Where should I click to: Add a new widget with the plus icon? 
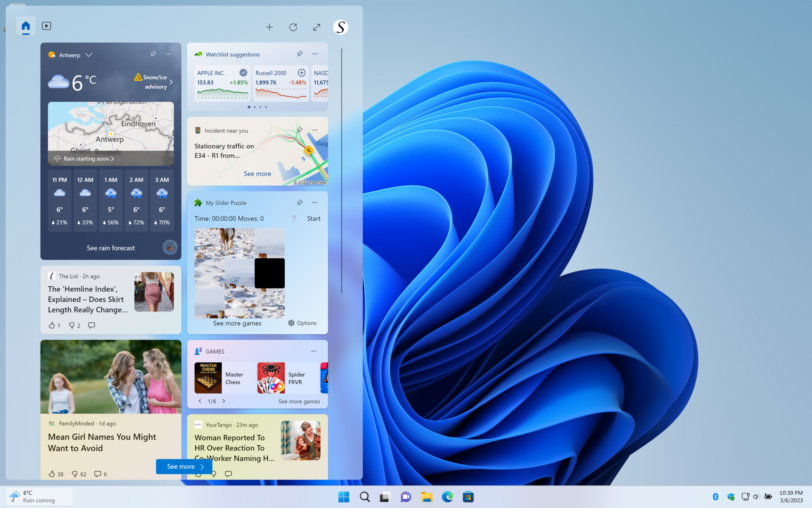point(269,27)
